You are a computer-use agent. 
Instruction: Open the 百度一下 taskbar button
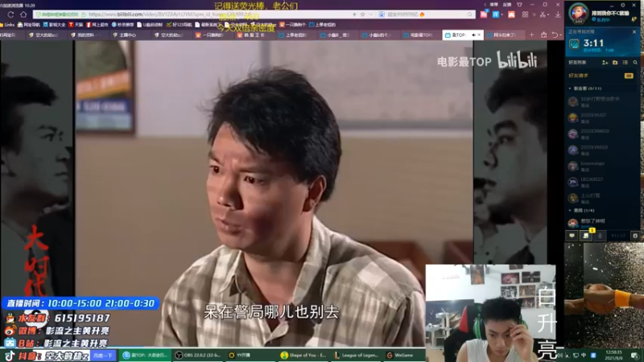[103, 356]
